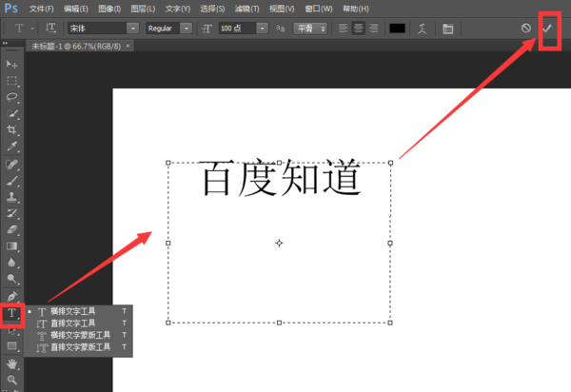Select the Rectangular Marquee tool

11,81
